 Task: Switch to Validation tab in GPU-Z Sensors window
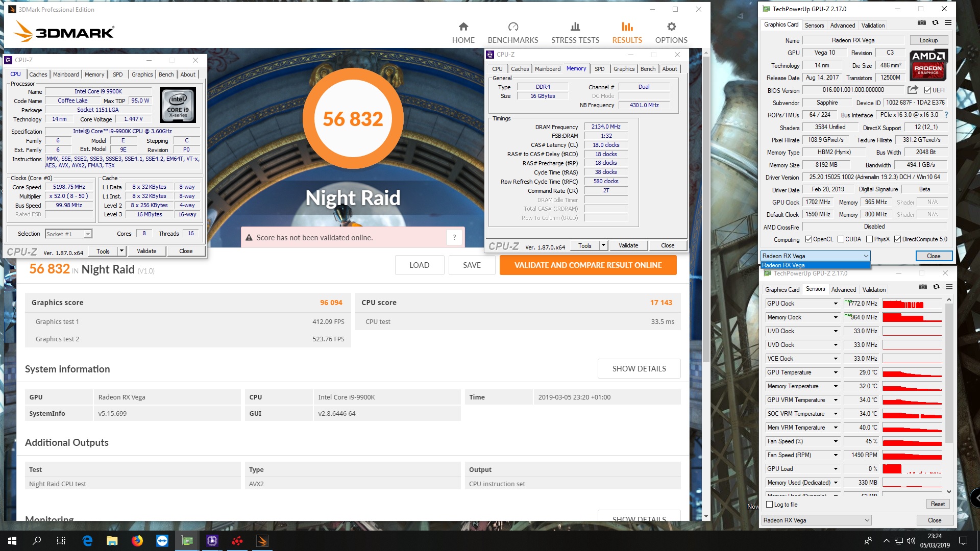pyautogui.click(x=874, y=290)
